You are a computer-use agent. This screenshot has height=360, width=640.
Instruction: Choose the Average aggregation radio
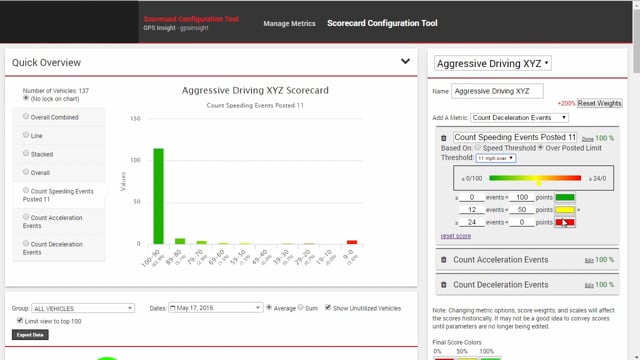point(269,307)
